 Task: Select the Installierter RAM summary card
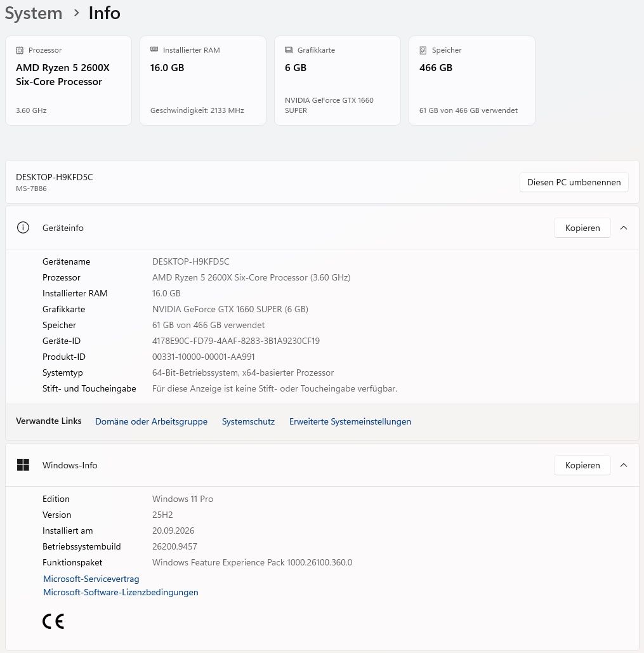click(203, 81)
